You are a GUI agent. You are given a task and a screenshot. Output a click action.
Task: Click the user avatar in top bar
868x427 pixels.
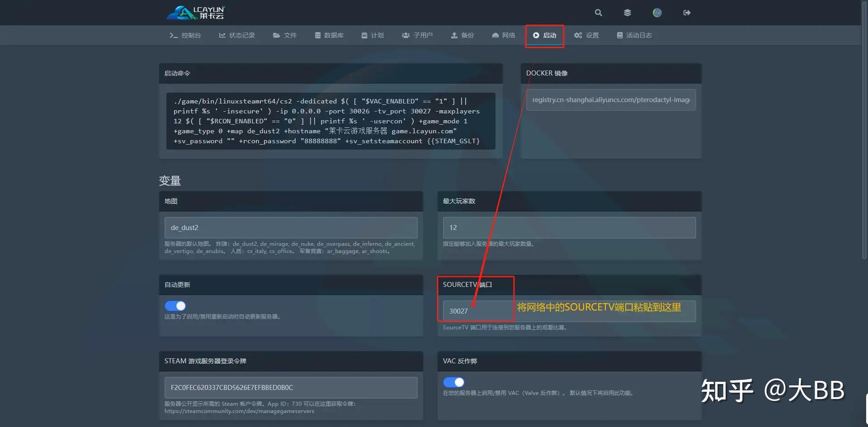[657, 13]
